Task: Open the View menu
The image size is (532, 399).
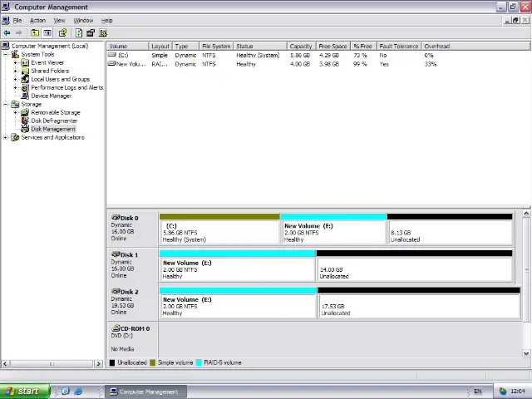Action: (59, 20)
